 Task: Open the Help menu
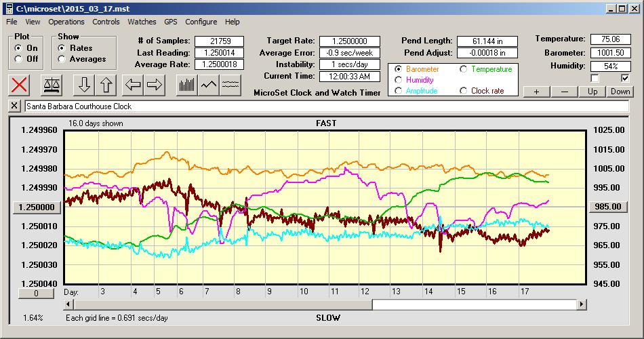click(x=232, y=22)
